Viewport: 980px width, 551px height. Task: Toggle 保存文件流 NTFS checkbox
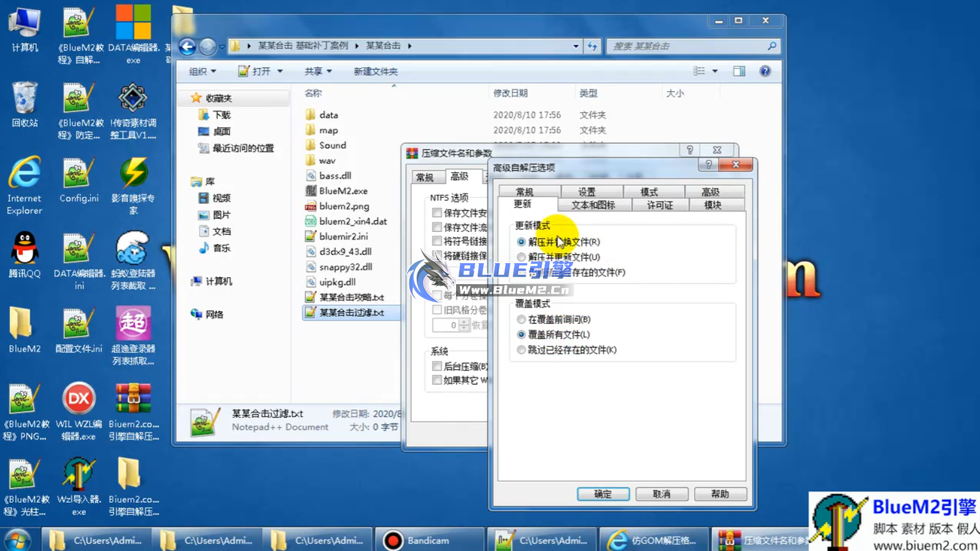(x=437, y=227)
